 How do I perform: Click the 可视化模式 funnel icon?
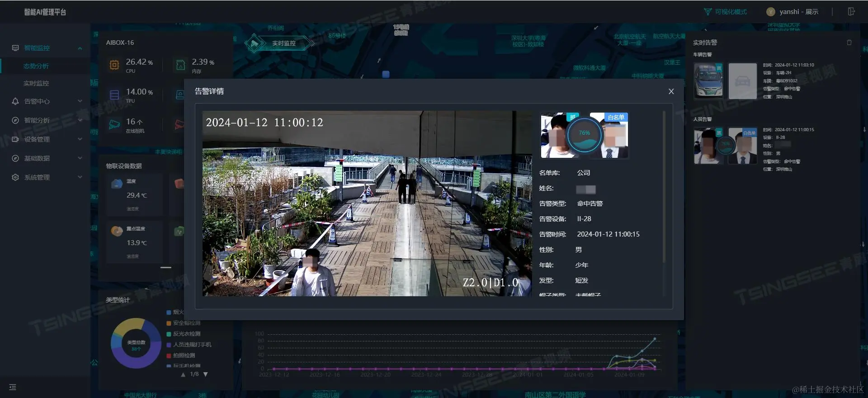click(708, 12)
